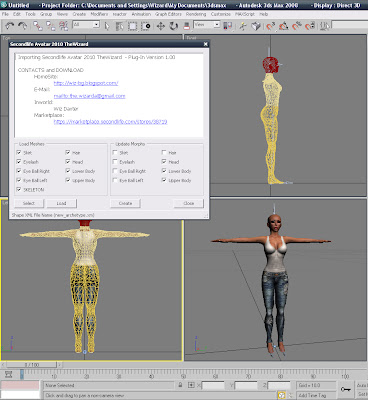Uncheck Lower Body under Load Meshes
Viewport: 368px width, 400px height.
[x=68, y=171]
